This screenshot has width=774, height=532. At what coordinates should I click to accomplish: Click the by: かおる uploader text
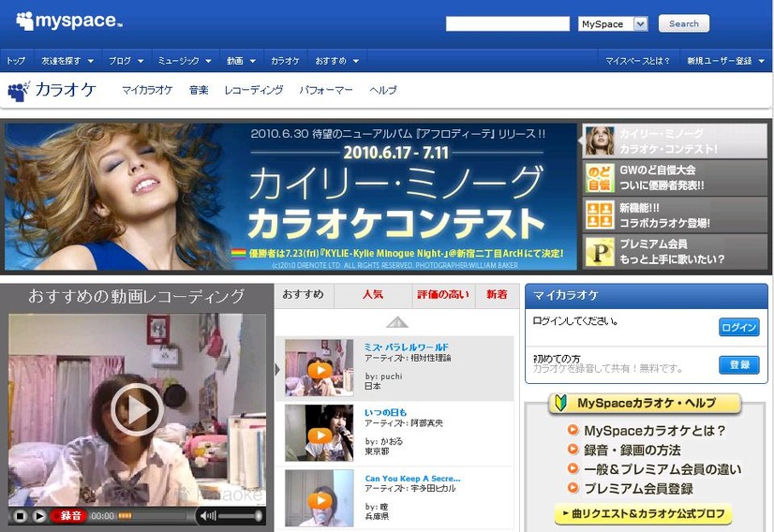point(383,441)
